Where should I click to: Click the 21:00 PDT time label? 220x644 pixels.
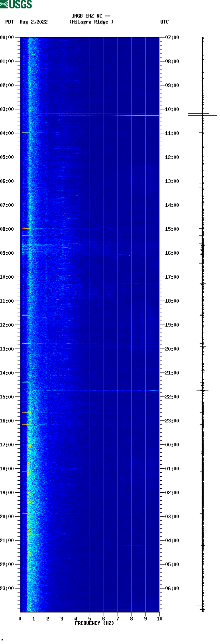click(x=7, y=541)
